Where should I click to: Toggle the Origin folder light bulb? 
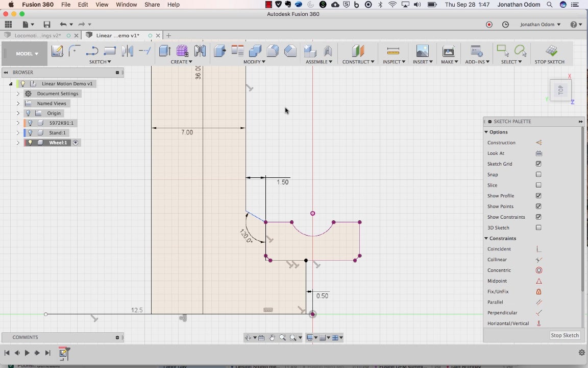[x=28, y=113]
